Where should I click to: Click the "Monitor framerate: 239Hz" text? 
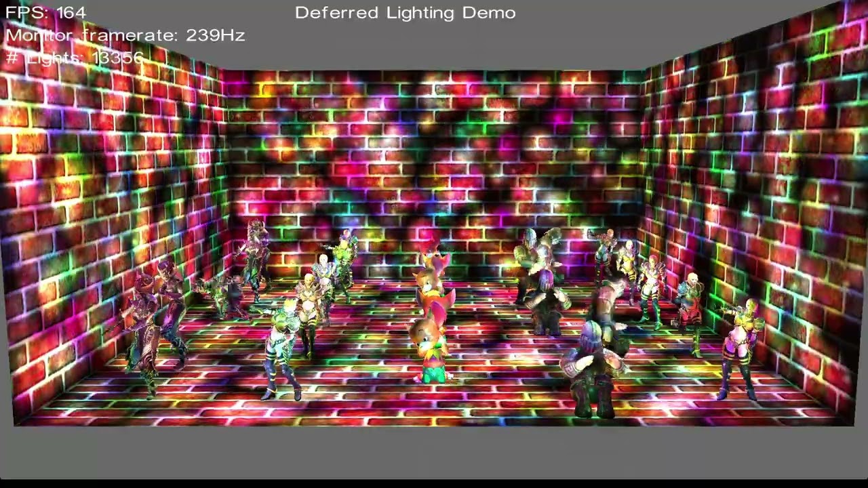pyautogui.click(x=125, y=35)
